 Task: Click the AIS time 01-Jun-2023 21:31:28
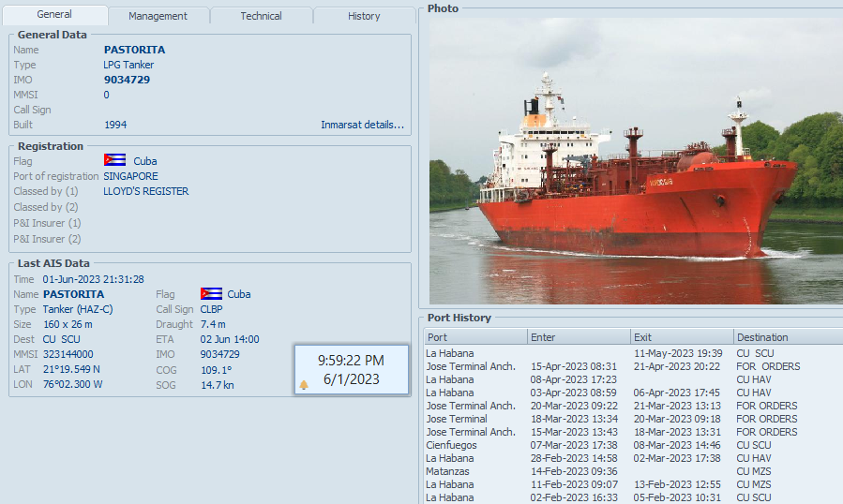tap(94, 279)
